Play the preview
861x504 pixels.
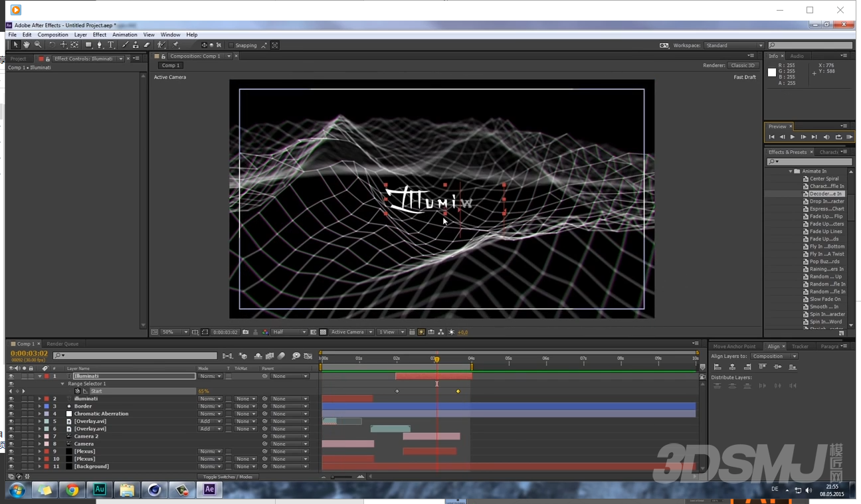coord(792,137)
